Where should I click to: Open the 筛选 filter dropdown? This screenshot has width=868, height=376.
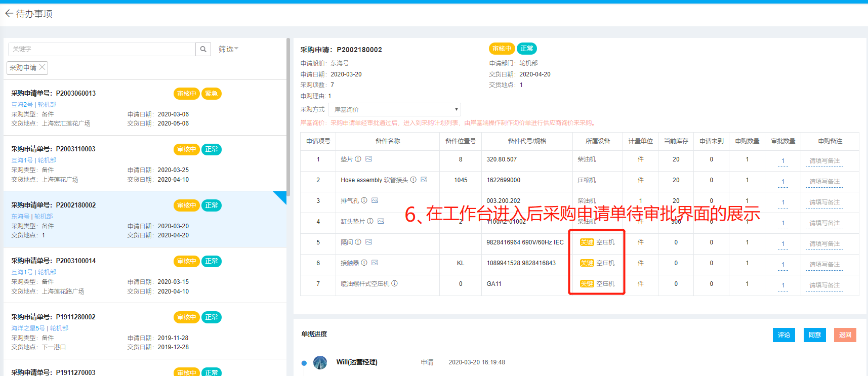(228, 49)
